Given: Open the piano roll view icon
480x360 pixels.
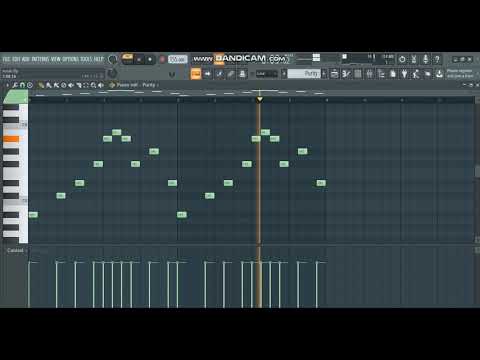Looking at the screenshot, I should click(346, 74).
